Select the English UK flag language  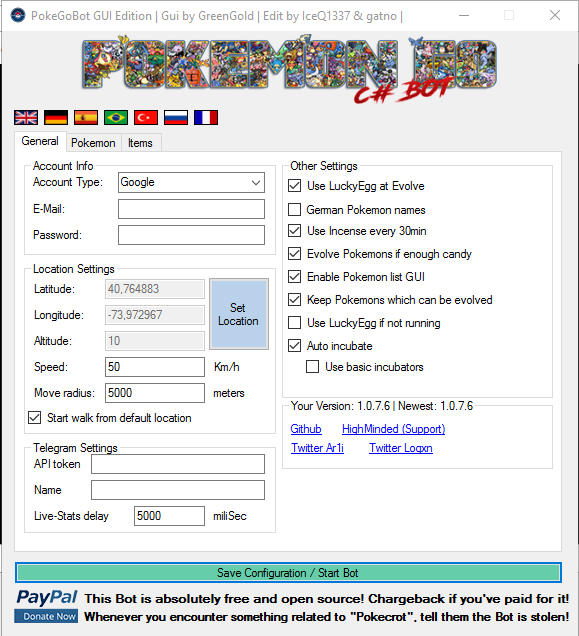pos(26,118)
